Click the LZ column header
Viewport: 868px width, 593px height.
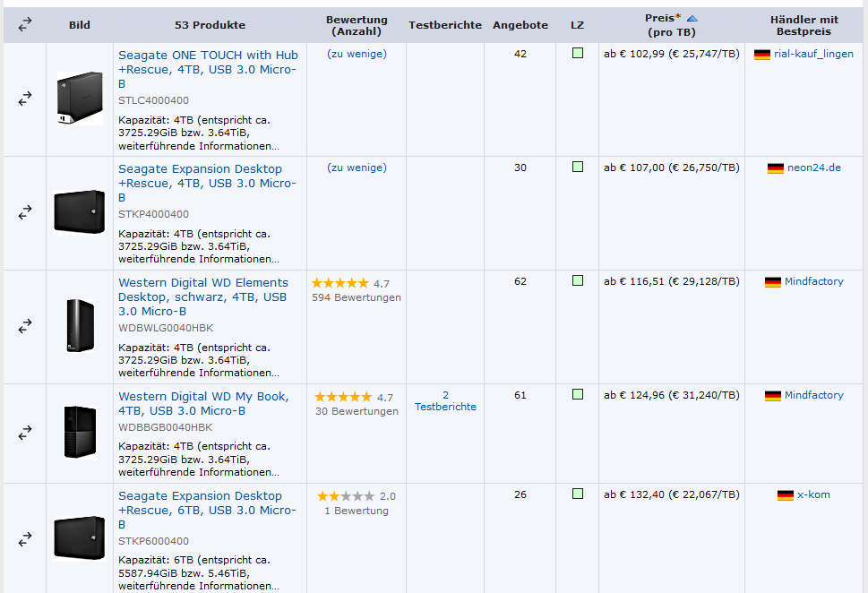click(578, 25)
